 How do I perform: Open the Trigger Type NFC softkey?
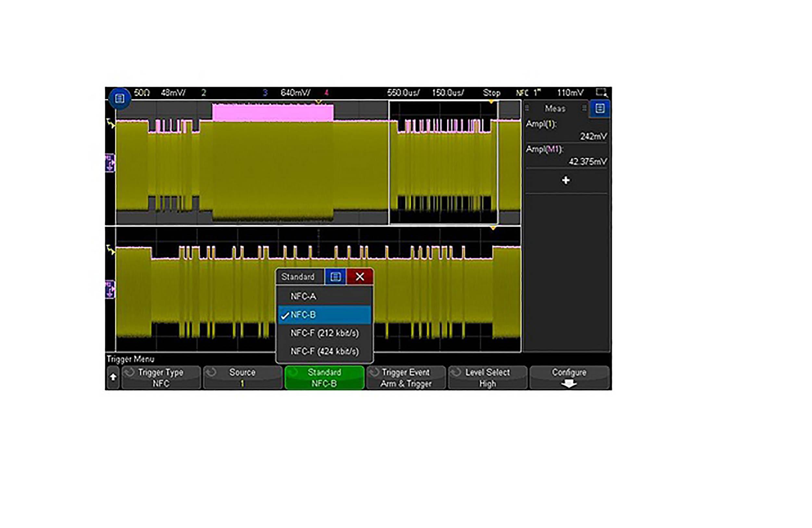click(x=161, y=378)
